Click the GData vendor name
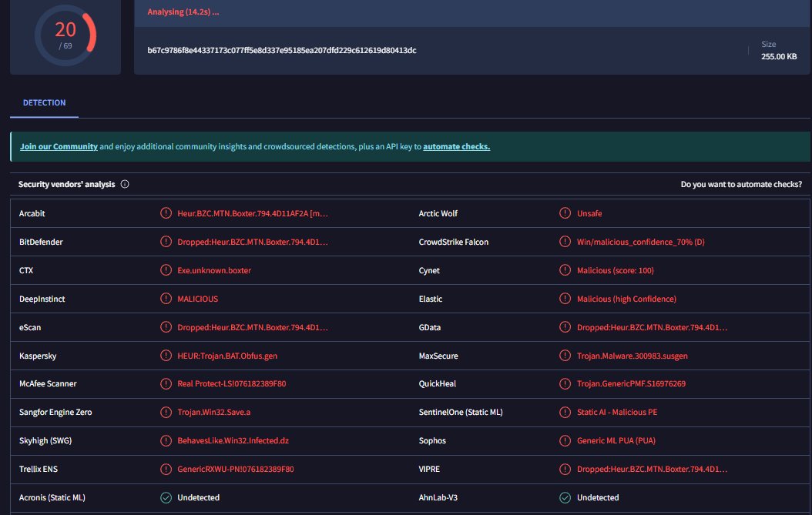This screenshot has height=515, width=812. (429, 327)
